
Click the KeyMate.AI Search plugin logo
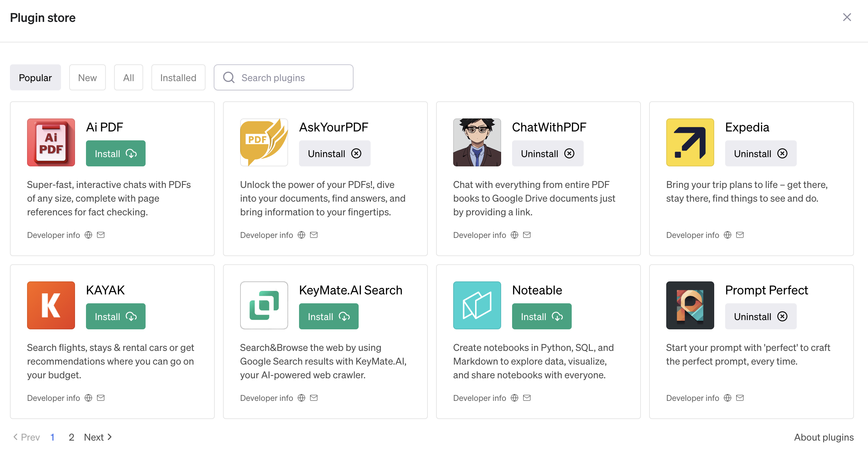click(264, 305)
